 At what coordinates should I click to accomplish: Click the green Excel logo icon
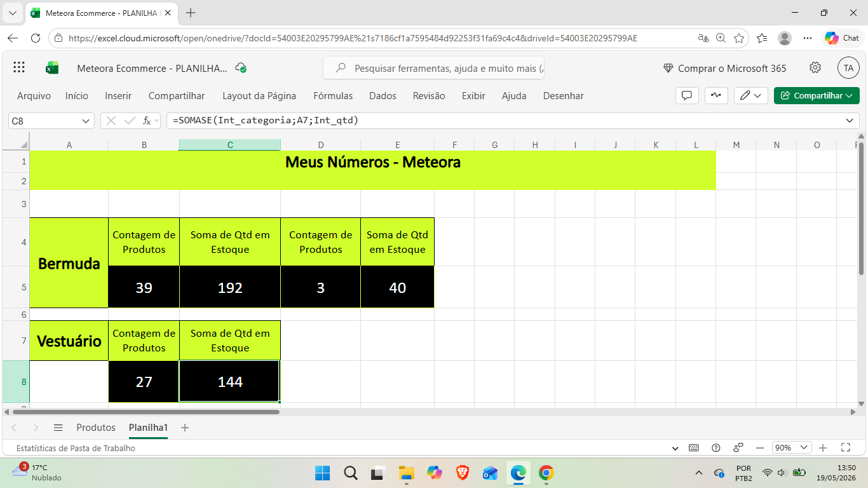click(52, 68)
